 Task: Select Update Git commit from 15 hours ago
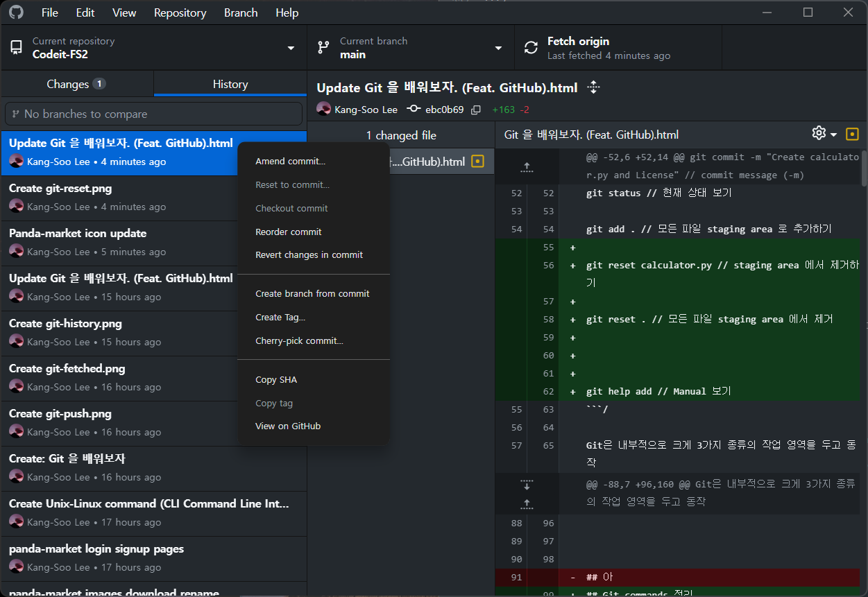pos(153,288)
